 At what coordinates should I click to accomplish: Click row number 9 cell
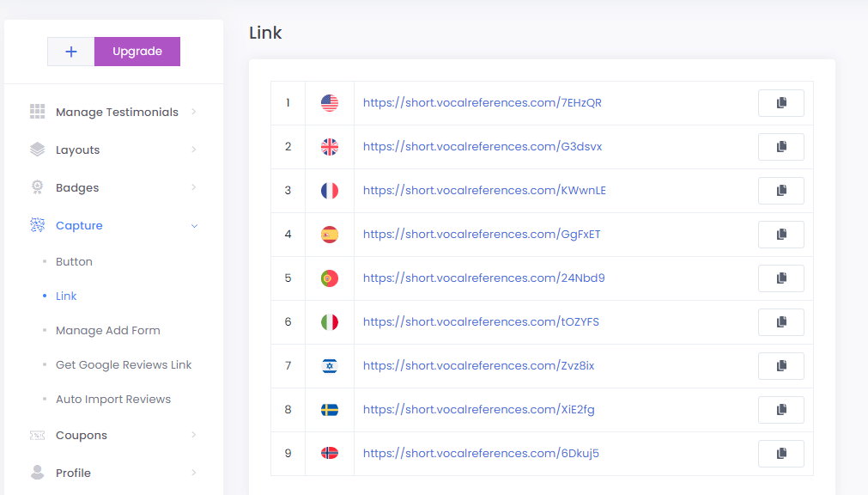[x=288, y=453]
